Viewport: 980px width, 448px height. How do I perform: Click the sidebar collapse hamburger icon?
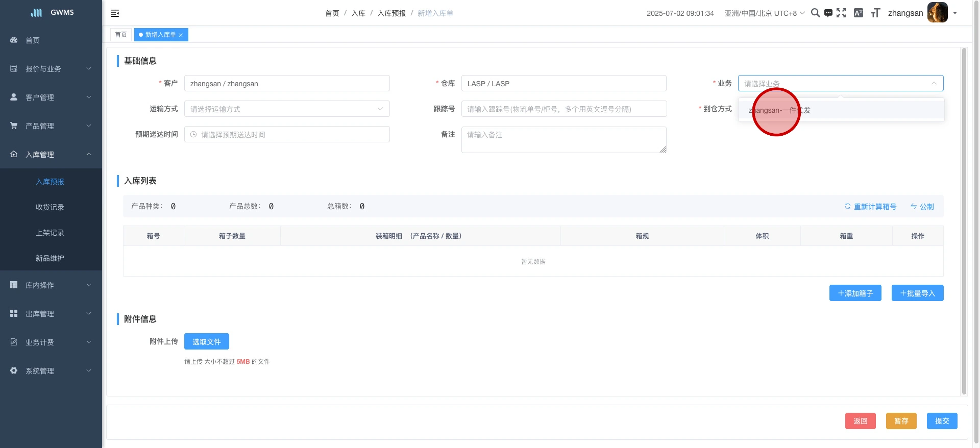coord(115,13)
